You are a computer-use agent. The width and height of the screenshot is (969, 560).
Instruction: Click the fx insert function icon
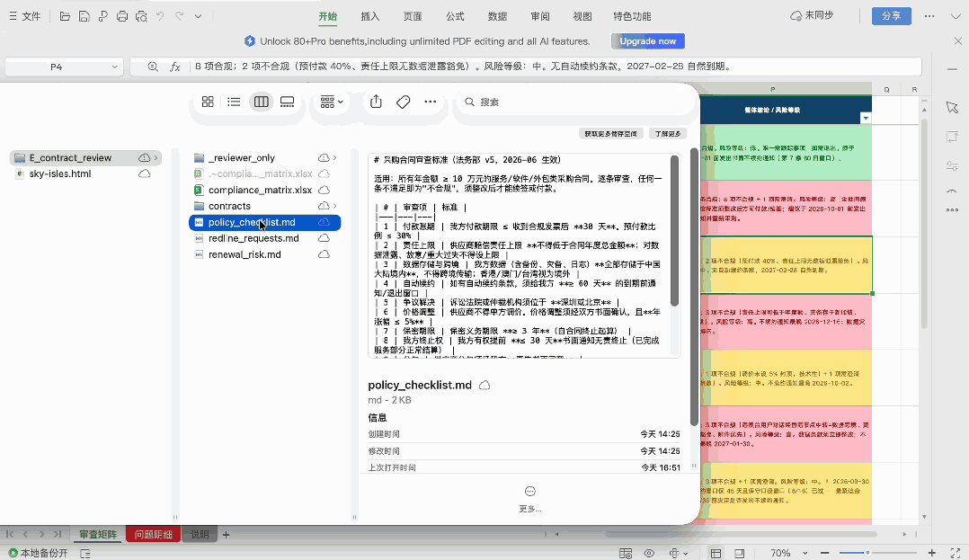(175, 67)
